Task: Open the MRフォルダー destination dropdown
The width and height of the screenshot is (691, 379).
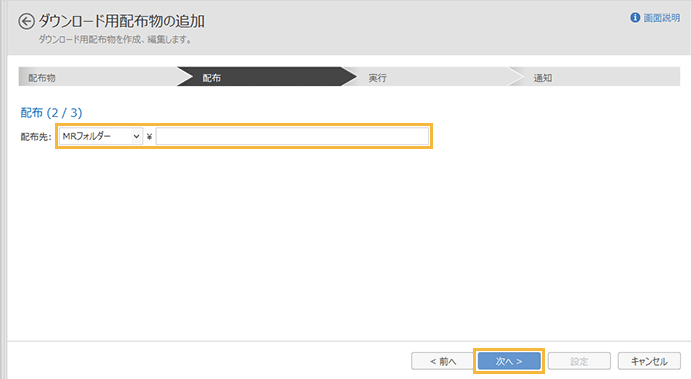Action: click(x=101, y=136)
